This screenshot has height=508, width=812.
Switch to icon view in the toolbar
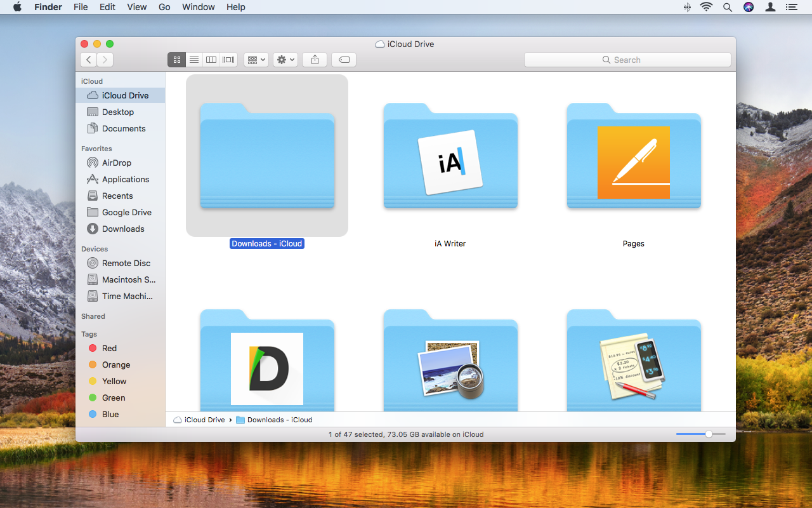coord(177,59)
